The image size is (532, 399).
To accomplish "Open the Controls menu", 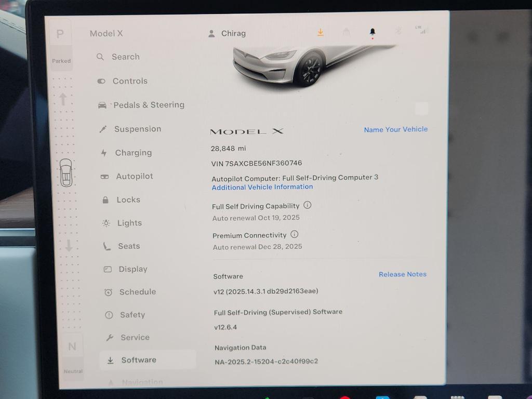I will coord(129,81).
